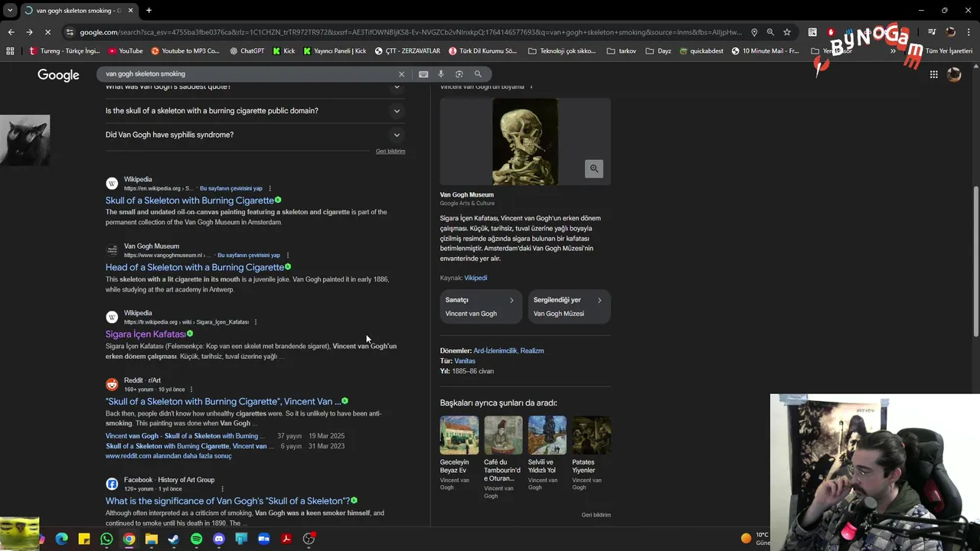The height and width of the screenshot is (551, 980).
Task: Stop page loading with the X button
Action: (x=47, y=32)
